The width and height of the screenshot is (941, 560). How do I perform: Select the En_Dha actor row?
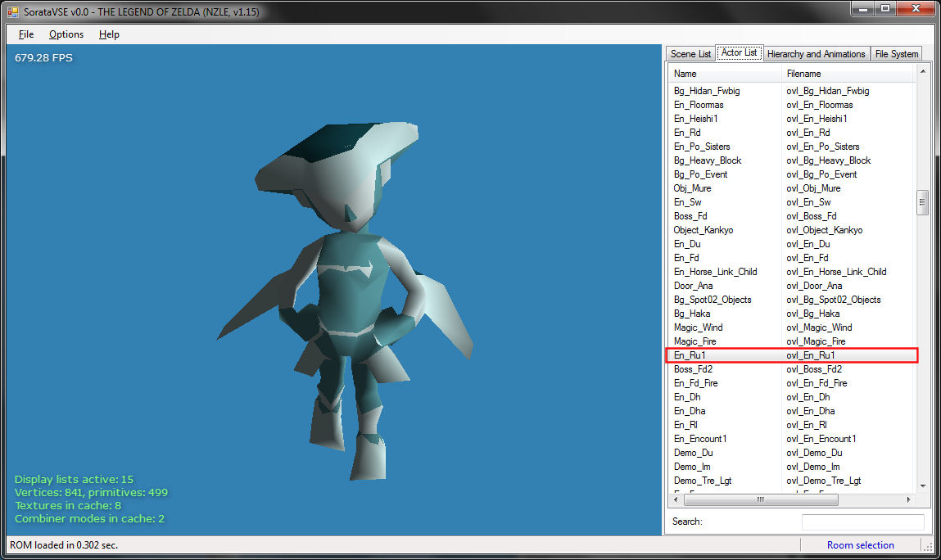(x=792, y=411)
